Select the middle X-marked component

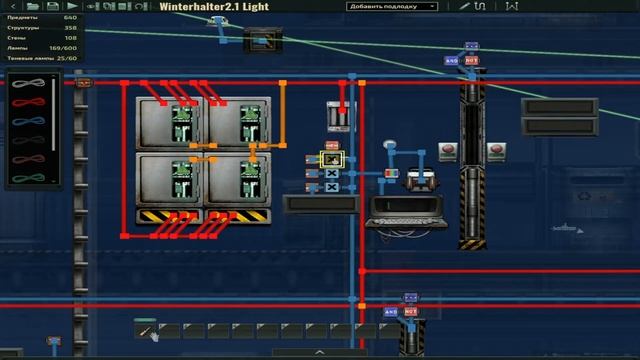pyautogui.click(x=332, y=173)
